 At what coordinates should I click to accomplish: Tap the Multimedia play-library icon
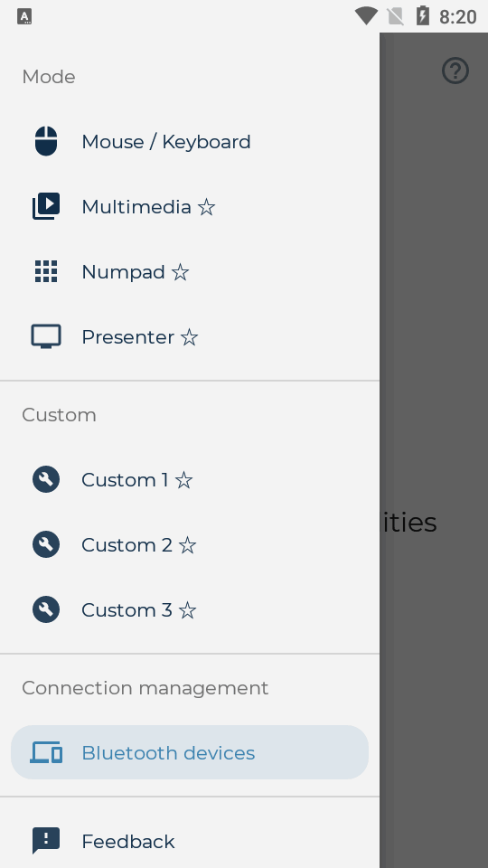tap(46, 206)
